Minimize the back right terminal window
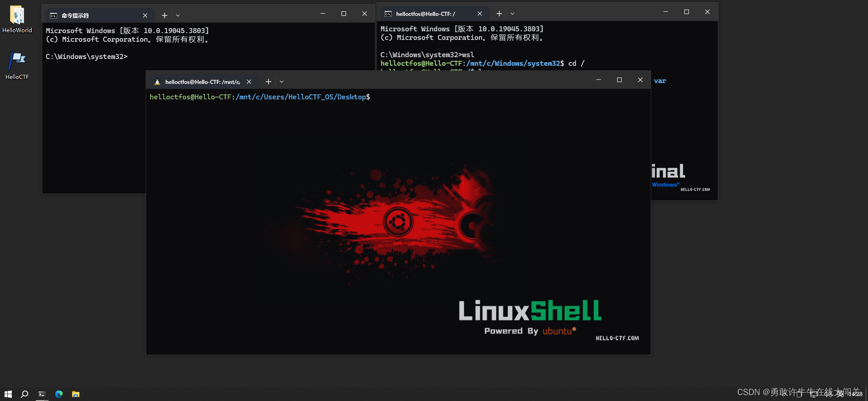Image resolution: width=868 pixels, height=401 pixels. pos(666,12)
